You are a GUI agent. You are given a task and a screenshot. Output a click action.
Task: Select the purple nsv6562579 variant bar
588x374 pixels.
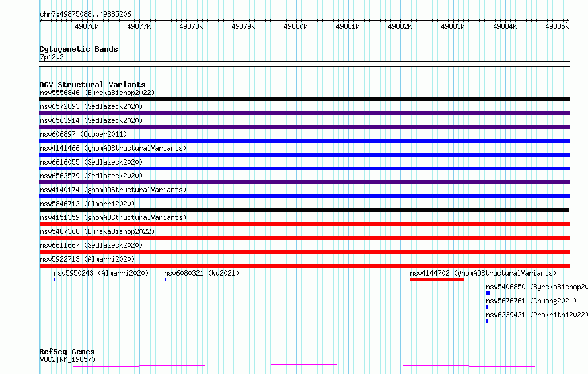pos(304,182)
